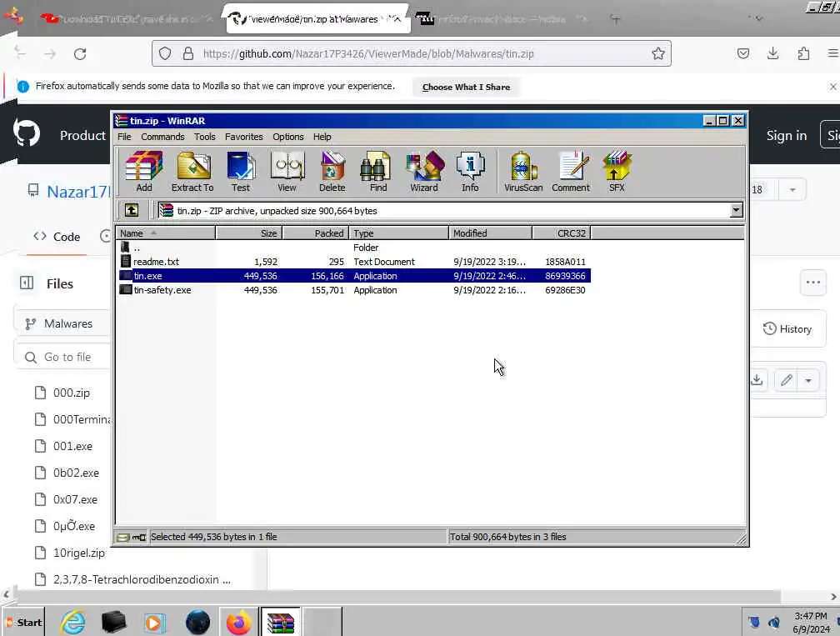Open 000.zip in the GitHub file tree
Image resolution: width=840 pixels, height=636 pixels.
tap(72, 393)
